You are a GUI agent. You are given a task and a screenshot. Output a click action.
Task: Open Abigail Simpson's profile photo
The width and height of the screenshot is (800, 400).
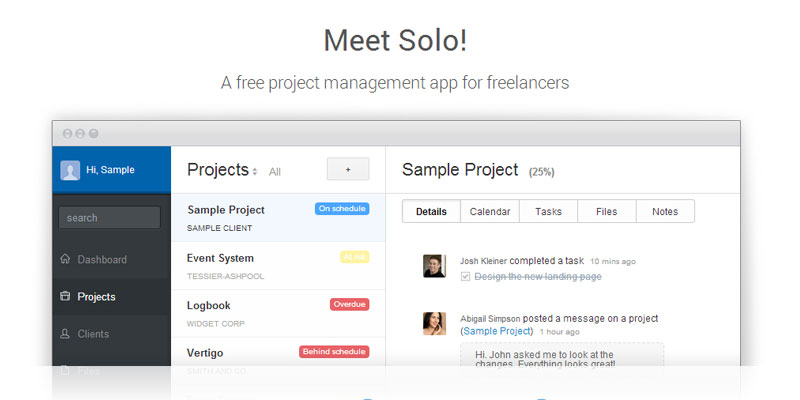(434, 323)
